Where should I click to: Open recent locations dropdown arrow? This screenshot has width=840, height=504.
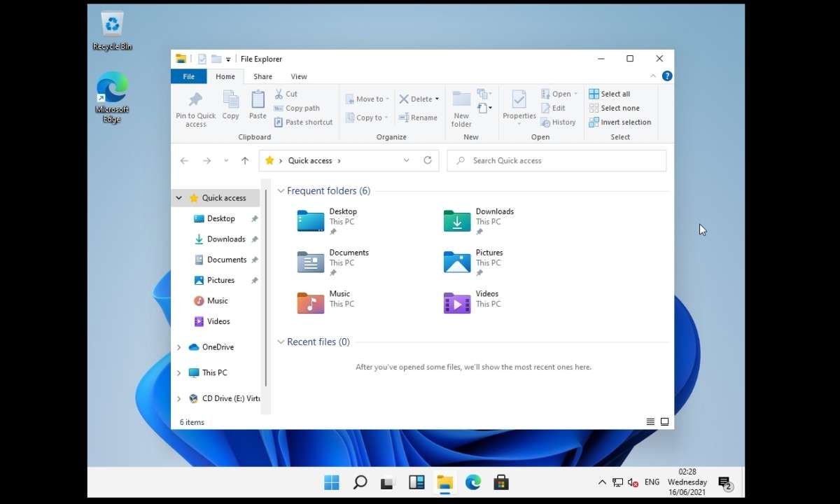pyautogui.click(x=225, y=160)
